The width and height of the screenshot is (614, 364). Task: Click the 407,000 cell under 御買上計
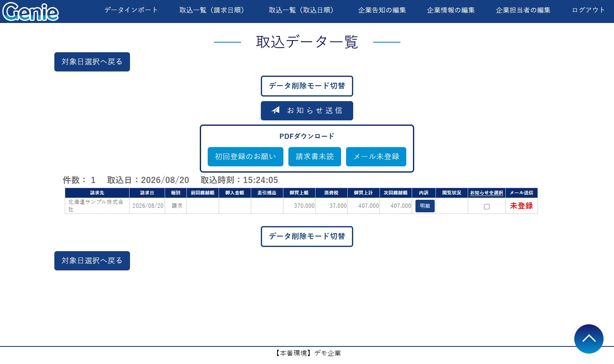pos(364,206)
